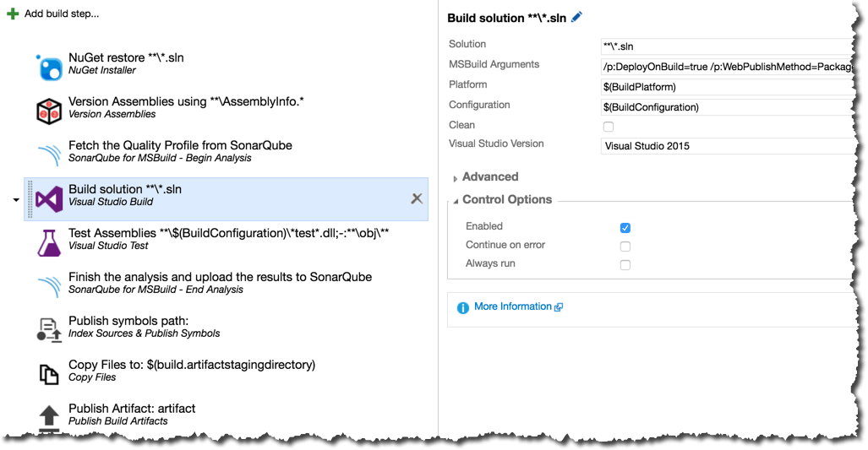
Task: Click the Solution input field
Action: [x=728, y=46]
